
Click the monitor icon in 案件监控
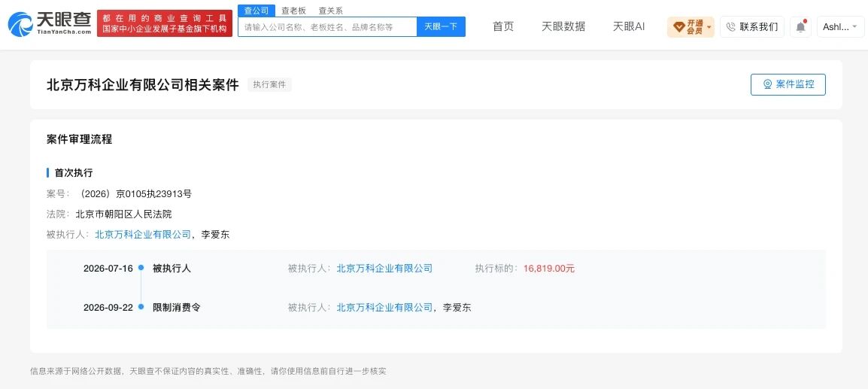(767, 84)
